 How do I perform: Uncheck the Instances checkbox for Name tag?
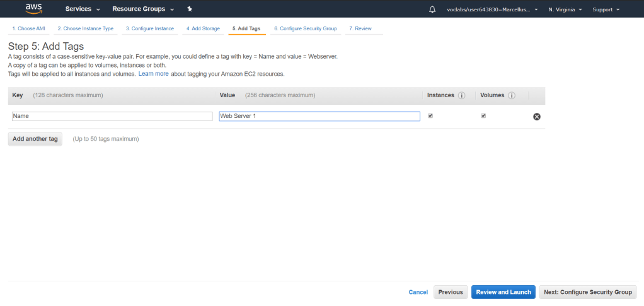coord(430,116)
